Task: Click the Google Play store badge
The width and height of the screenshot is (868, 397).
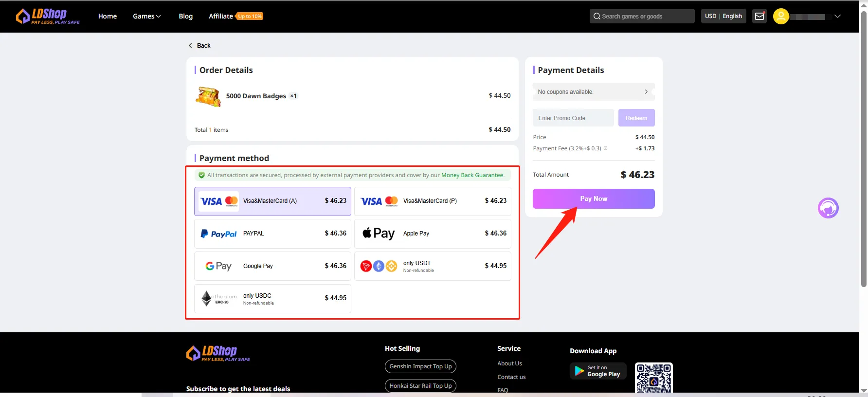Action: pyautogui.click(x=598, y=371)
